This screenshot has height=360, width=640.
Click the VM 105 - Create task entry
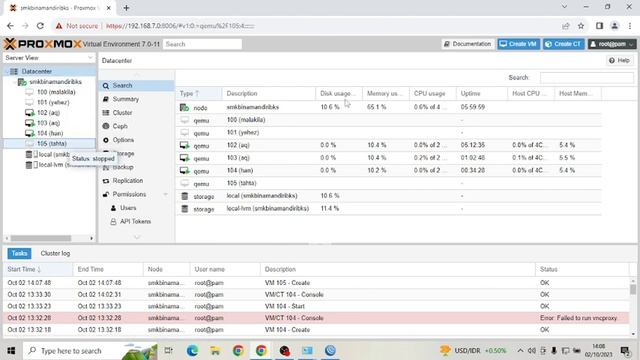[x=316, y=283]
